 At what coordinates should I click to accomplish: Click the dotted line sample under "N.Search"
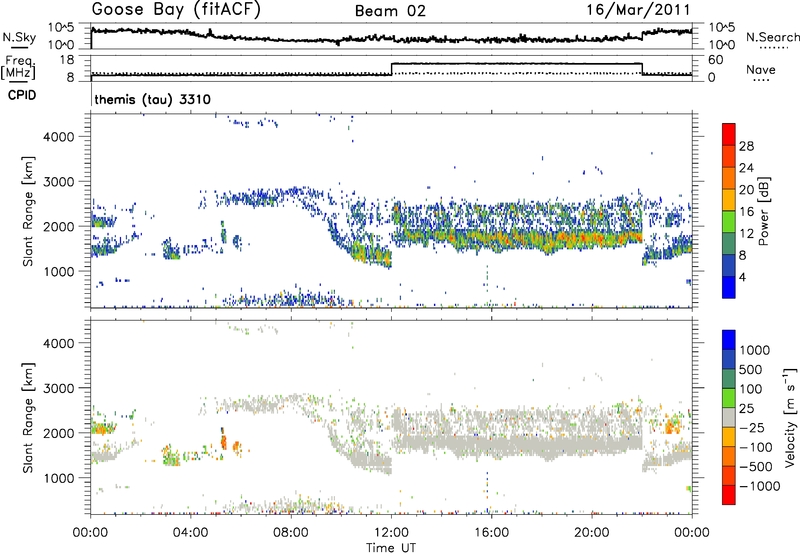point(773,48)
